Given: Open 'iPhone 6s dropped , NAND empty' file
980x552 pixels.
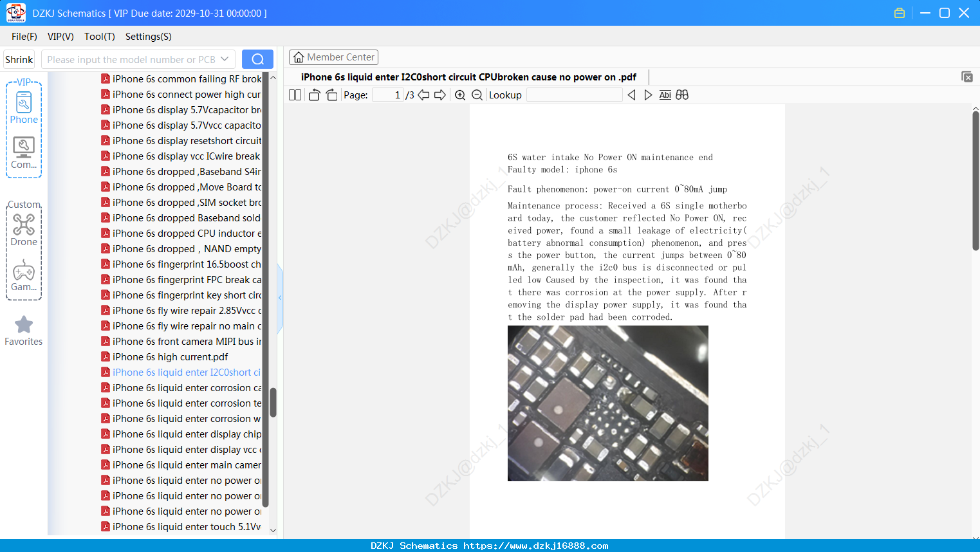Looking at the screenshot, I should (x=187, y=248).
